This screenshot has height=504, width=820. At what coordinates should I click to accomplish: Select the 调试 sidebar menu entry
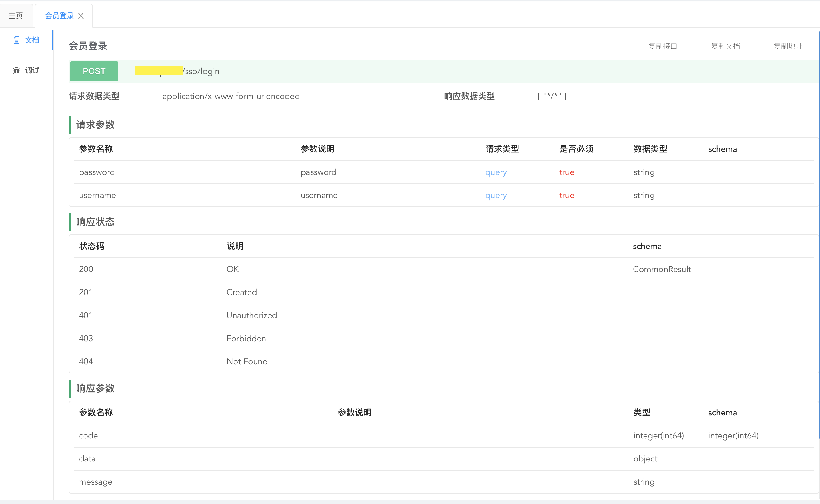tap(32, 70)
